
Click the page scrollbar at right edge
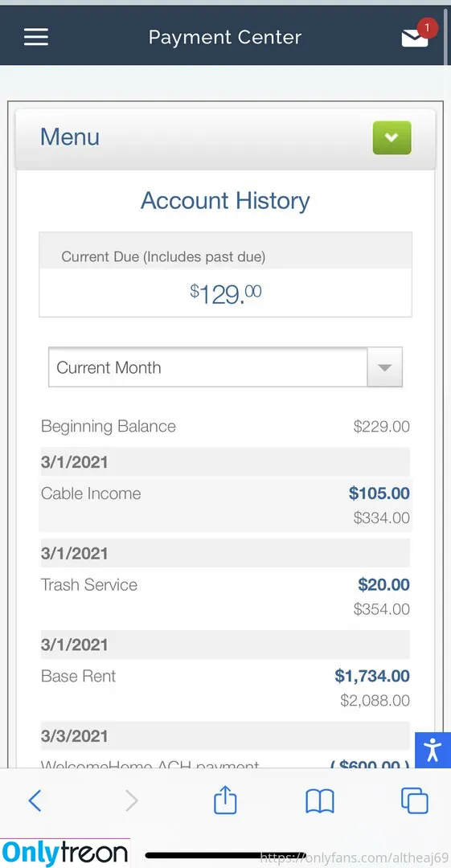pyautogui.click(x=446, y=36)
